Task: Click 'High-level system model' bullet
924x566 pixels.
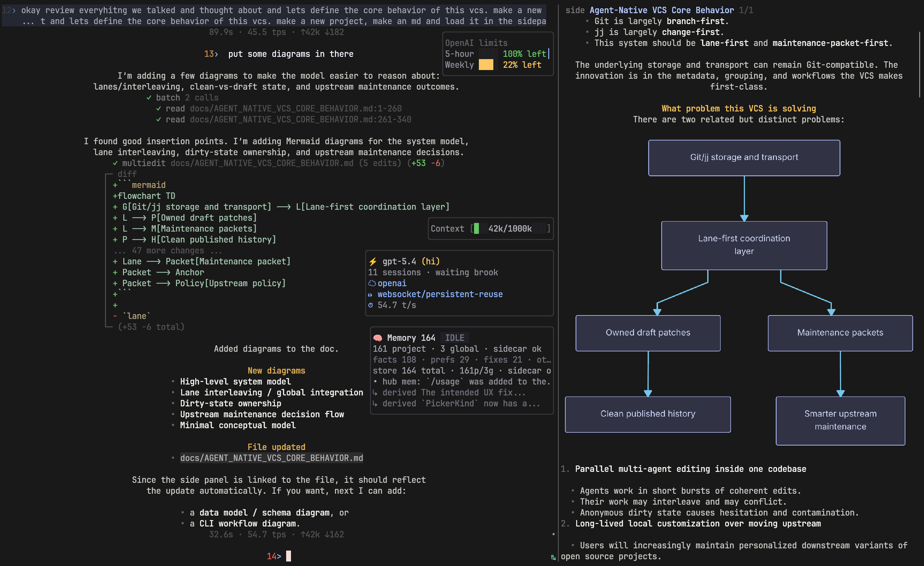Action: (x=235, y=382)
